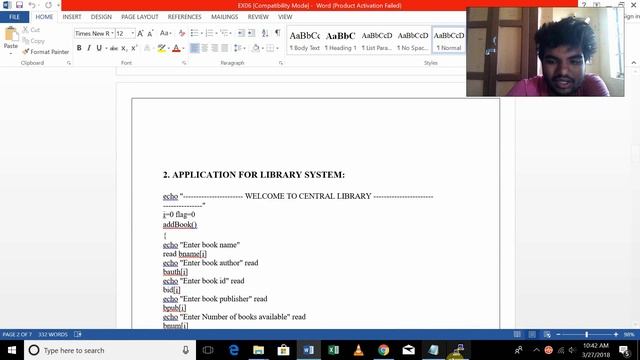Click the word count in the status bar
Image resolution: width=640 pixels, height=360 pixels.
(x=53, y=334)
